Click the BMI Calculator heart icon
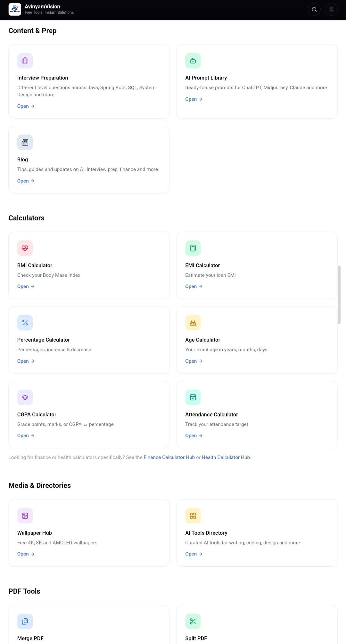This screenshot has height=644, width=346. [x=25, y=248]
